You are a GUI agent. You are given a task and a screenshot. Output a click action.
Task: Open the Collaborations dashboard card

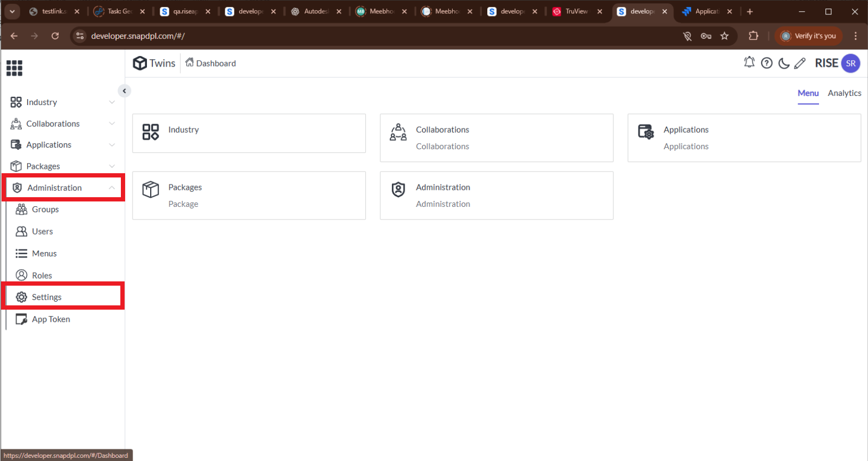click(496, 138)
